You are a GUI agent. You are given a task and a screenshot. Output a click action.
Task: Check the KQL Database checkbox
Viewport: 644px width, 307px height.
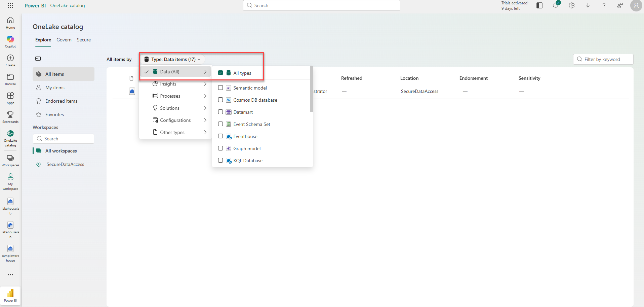pyautogui.click(x=220, y=160)
